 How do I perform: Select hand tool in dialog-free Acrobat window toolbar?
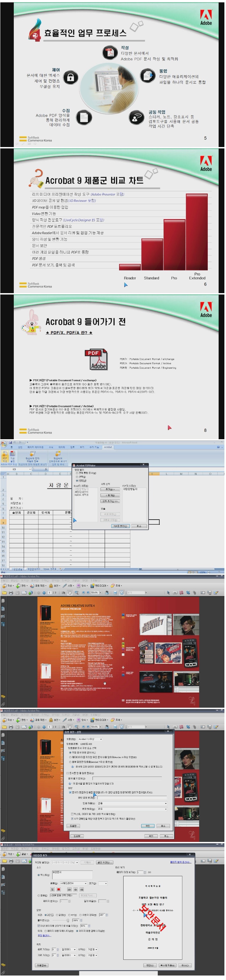click(70, 593)
